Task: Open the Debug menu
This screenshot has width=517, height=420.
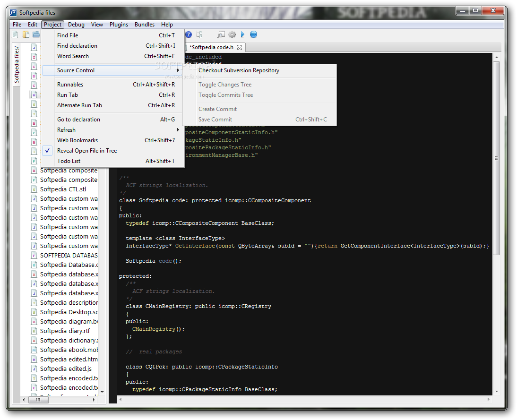Action: (76, 25)
